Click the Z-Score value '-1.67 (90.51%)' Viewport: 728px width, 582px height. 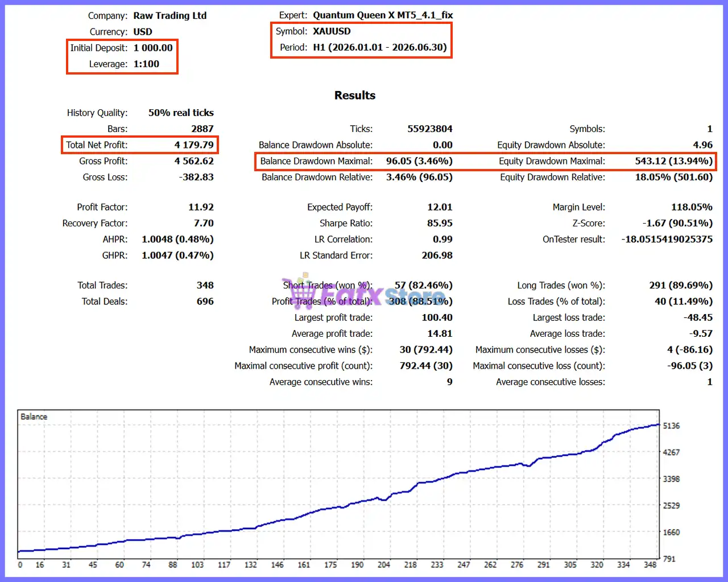(677, 223)
